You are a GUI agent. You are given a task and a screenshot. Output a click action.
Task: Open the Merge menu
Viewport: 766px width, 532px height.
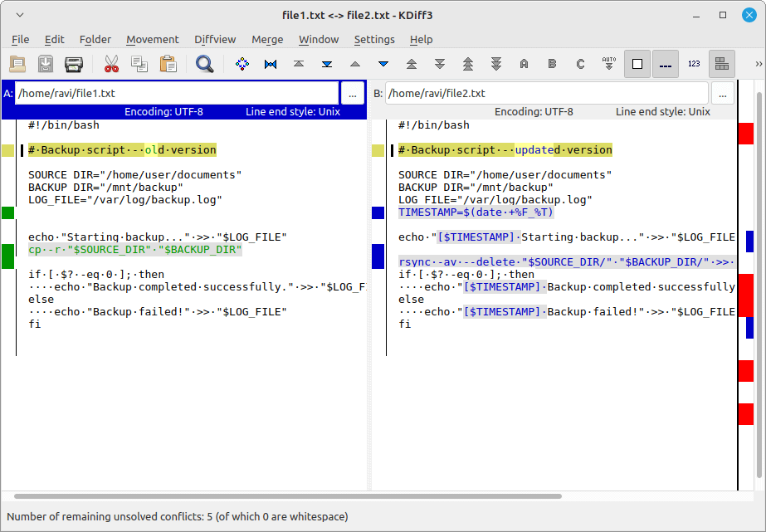coord(267,39)
